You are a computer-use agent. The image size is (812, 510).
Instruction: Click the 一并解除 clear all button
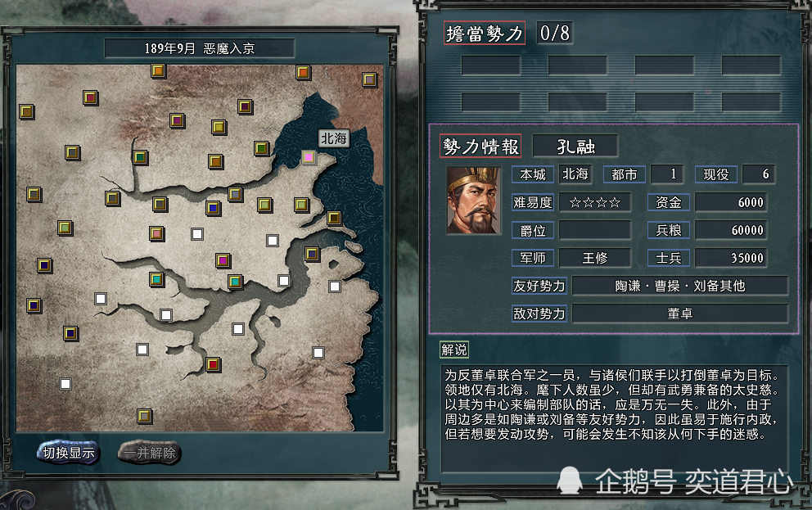coord(149,453)
